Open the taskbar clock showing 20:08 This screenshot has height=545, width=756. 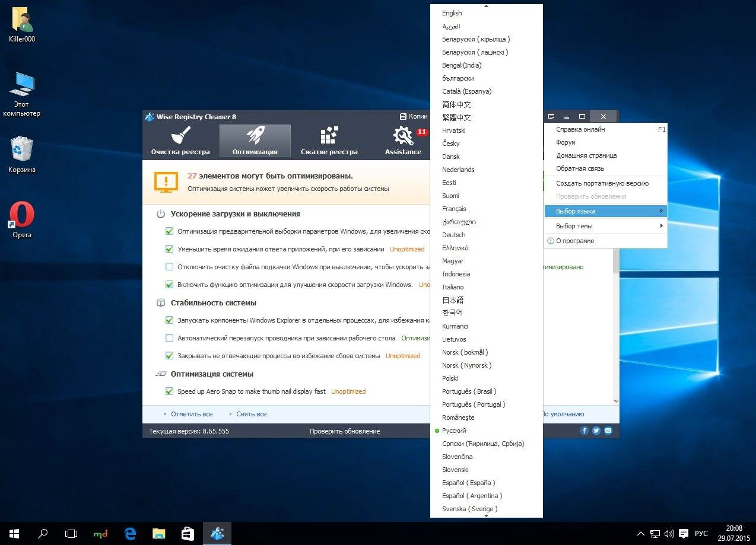point(733,534)
